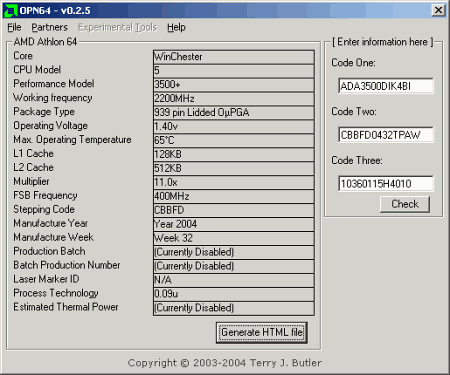Select the Performance Model value 3500+
450x375 pixels.
(234, 85)
